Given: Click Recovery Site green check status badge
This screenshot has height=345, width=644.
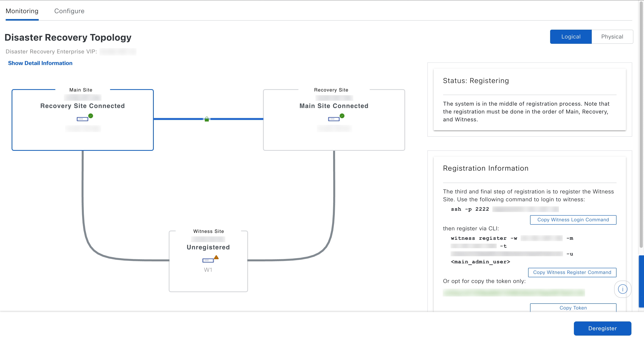Looking at the screenshot, I should 342,116.
